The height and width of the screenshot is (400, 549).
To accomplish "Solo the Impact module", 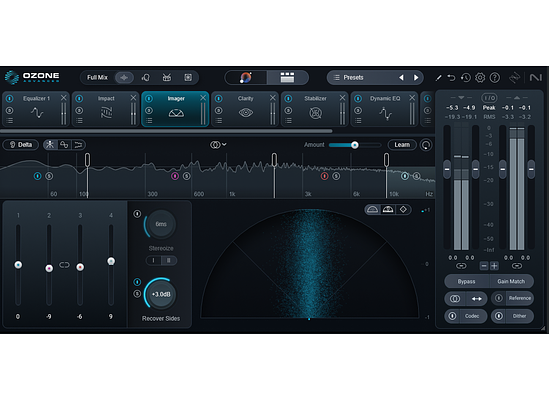I will point(79,110).
